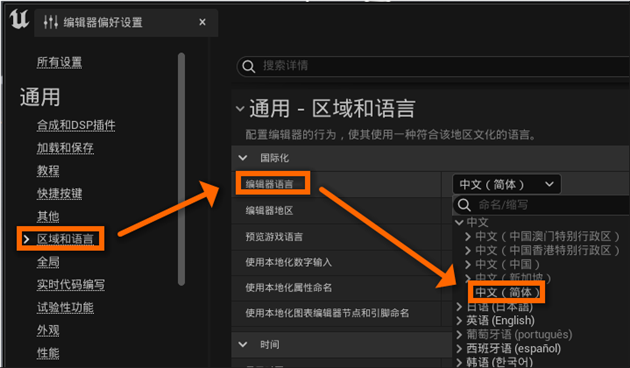This screenshot has height=368, width=630.
Task: Click the 编辑器语言 property label
Action: tap(270, 184)
